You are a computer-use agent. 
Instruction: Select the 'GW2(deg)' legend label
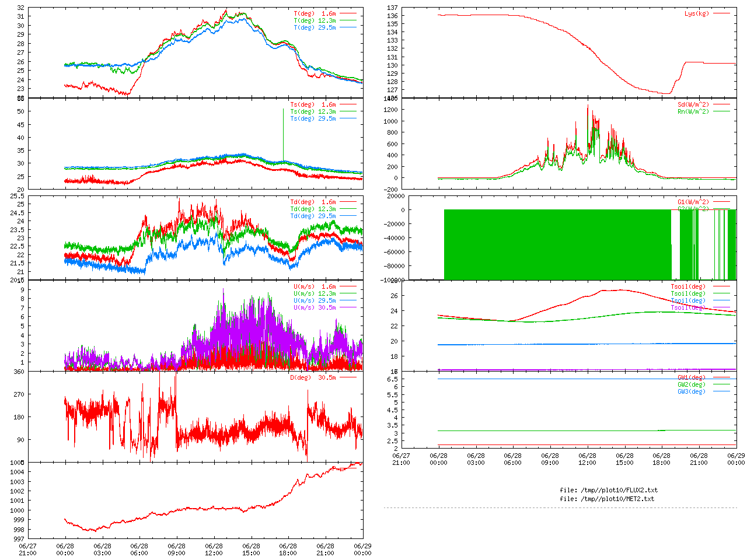coord(692,384)
